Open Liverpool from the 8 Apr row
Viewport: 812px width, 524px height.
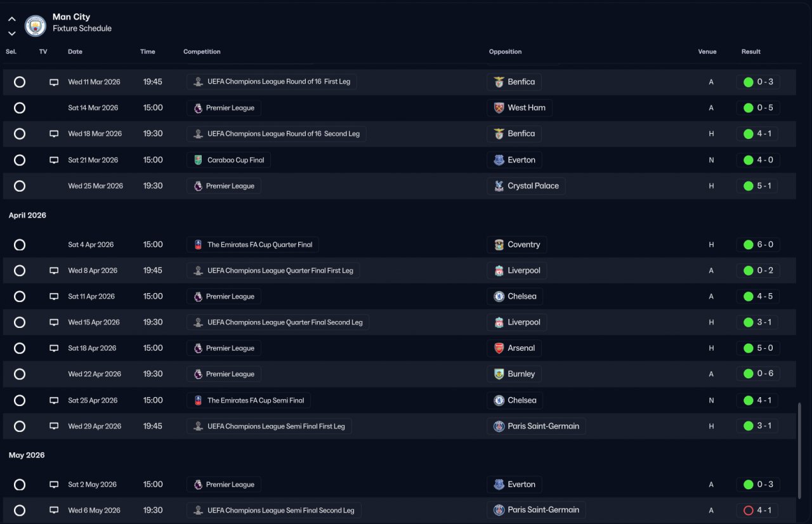click(517, 270)
